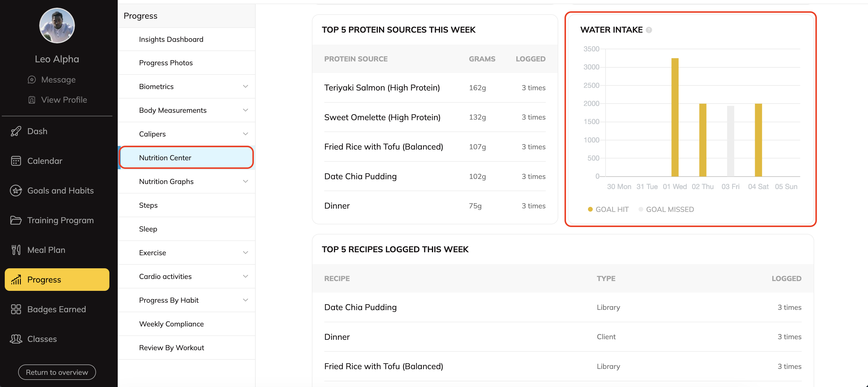Click the Meal Plan utensils icon
Viewport: 868px width, 387px height.
tap(16, 250)
